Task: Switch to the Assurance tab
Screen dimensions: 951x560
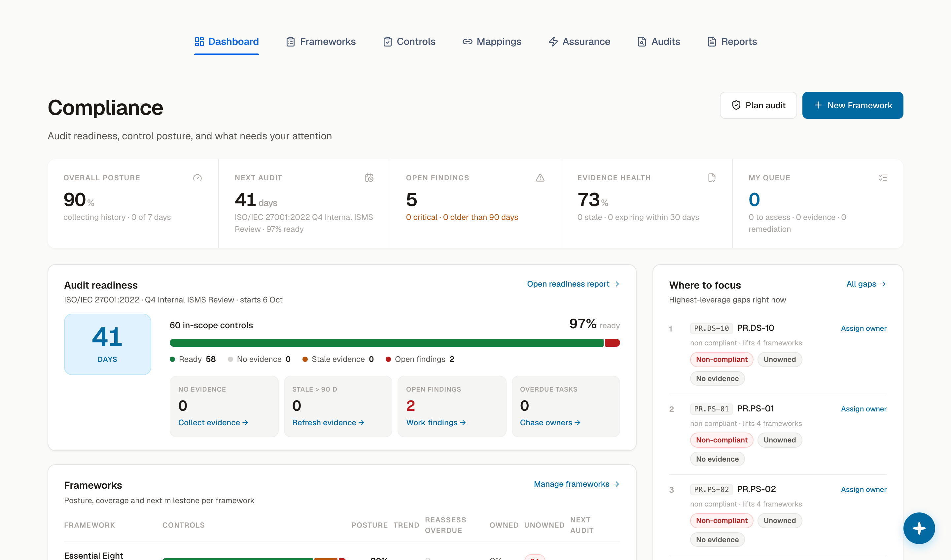Action: (579, 42)
